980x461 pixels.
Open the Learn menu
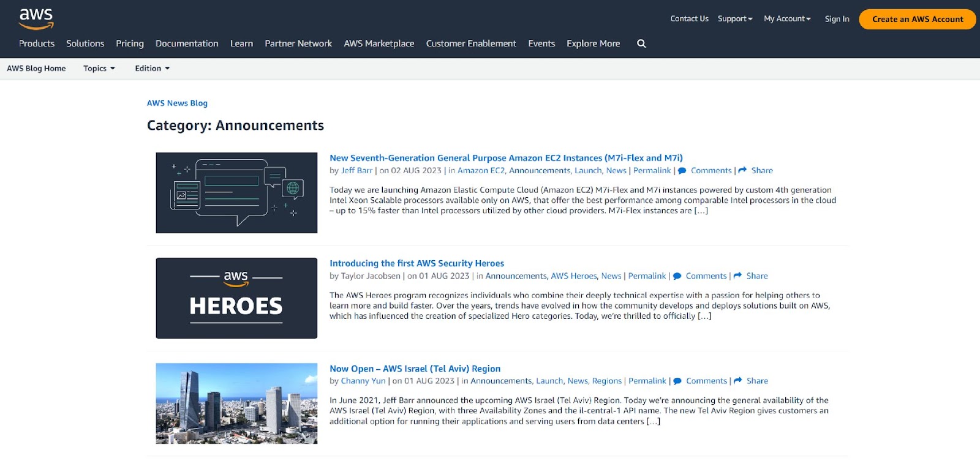[x=241, y=43]
